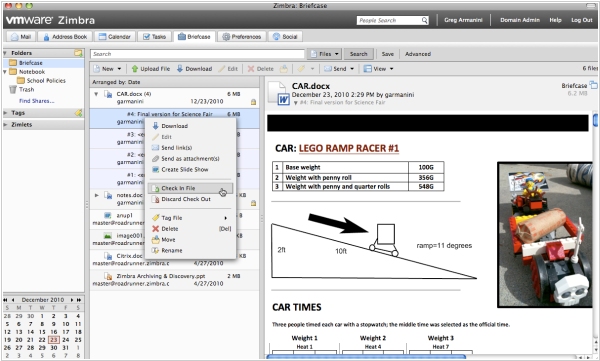Select December 24 in mini calendar
The image size is (600, 361).
(x=66, y=340)
